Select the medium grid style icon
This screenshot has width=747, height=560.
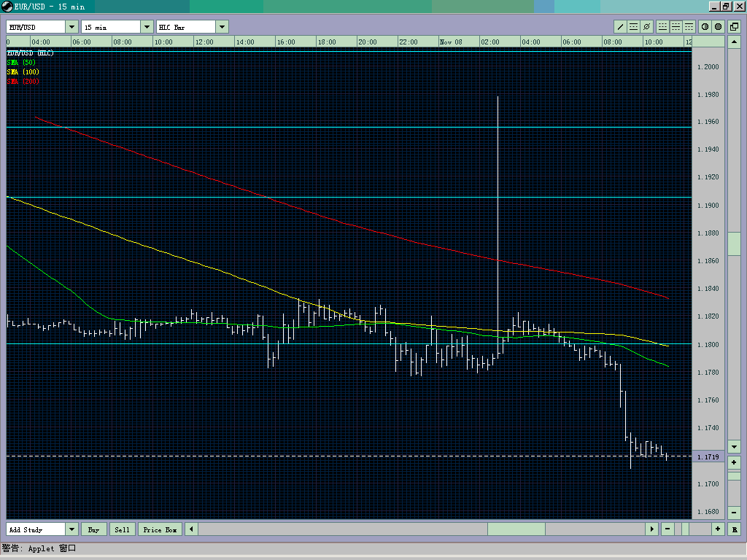pyautogui.click(x=677, y=26)
